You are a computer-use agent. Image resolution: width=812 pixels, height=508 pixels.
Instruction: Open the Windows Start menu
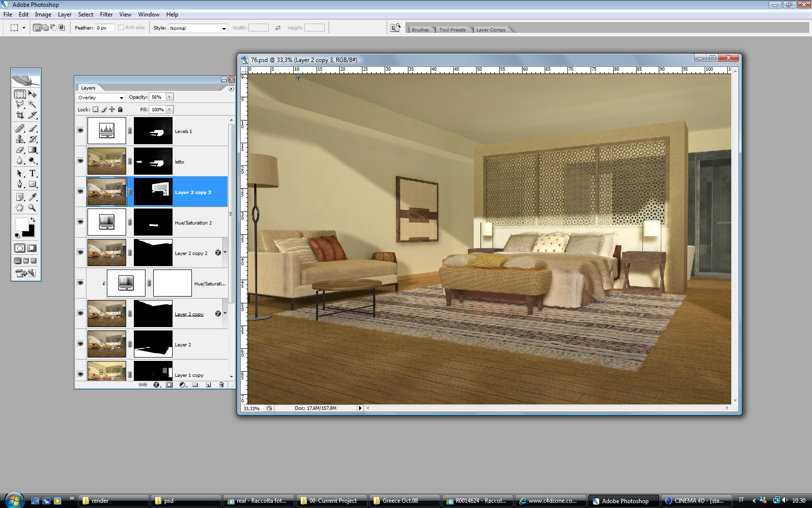coord(14,500)
